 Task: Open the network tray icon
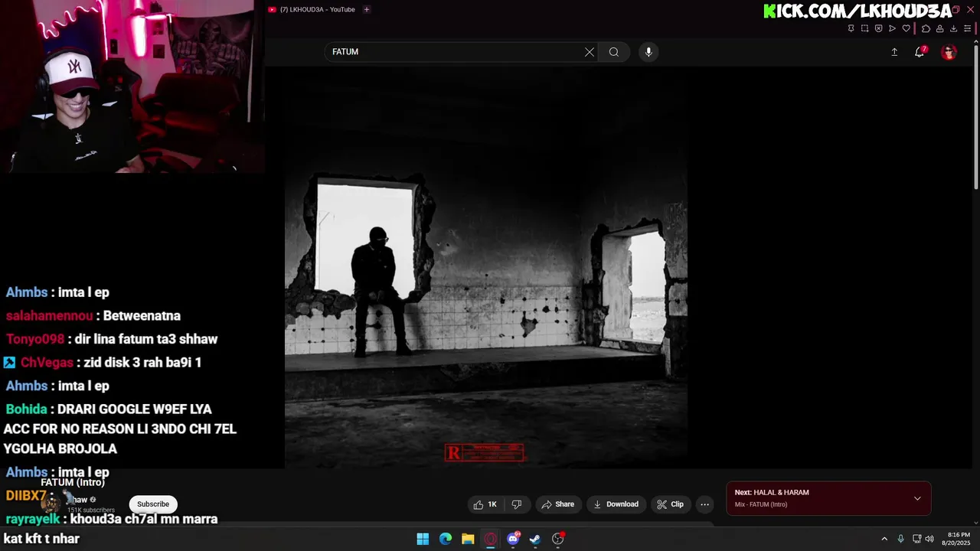pos(917,539)
